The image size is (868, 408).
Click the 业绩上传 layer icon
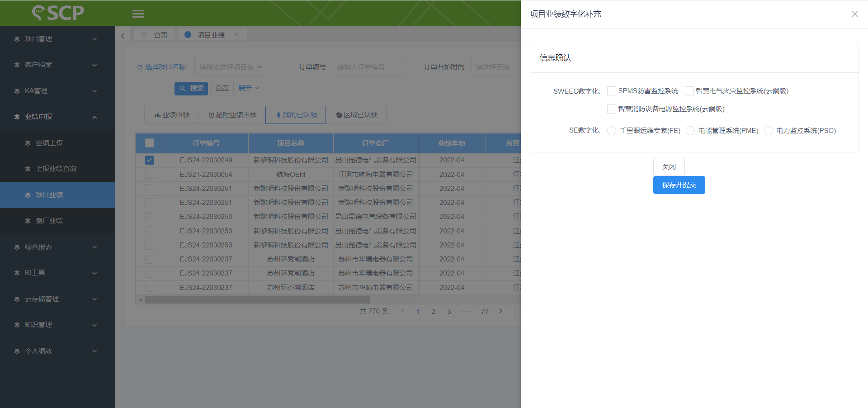28,143
